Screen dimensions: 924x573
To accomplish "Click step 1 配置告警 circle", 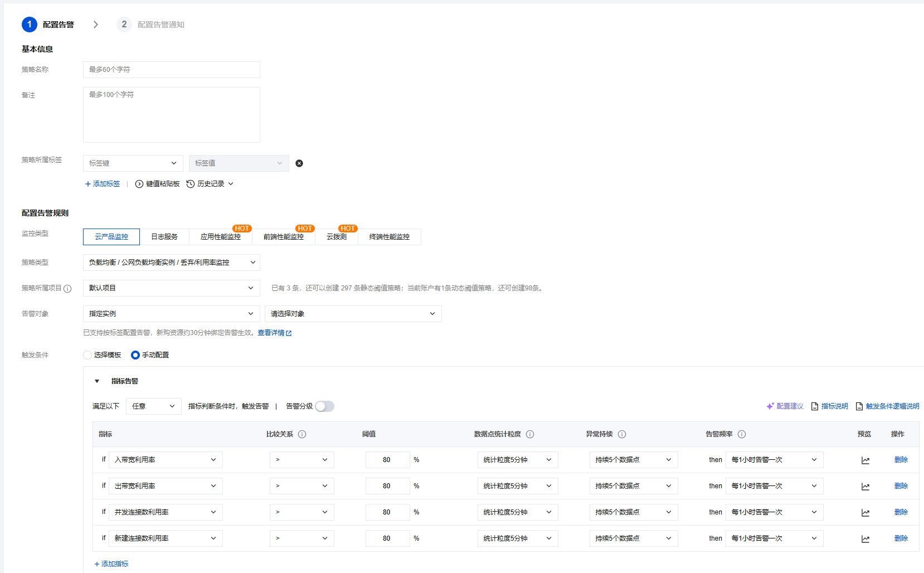I will tap(30, 25).
